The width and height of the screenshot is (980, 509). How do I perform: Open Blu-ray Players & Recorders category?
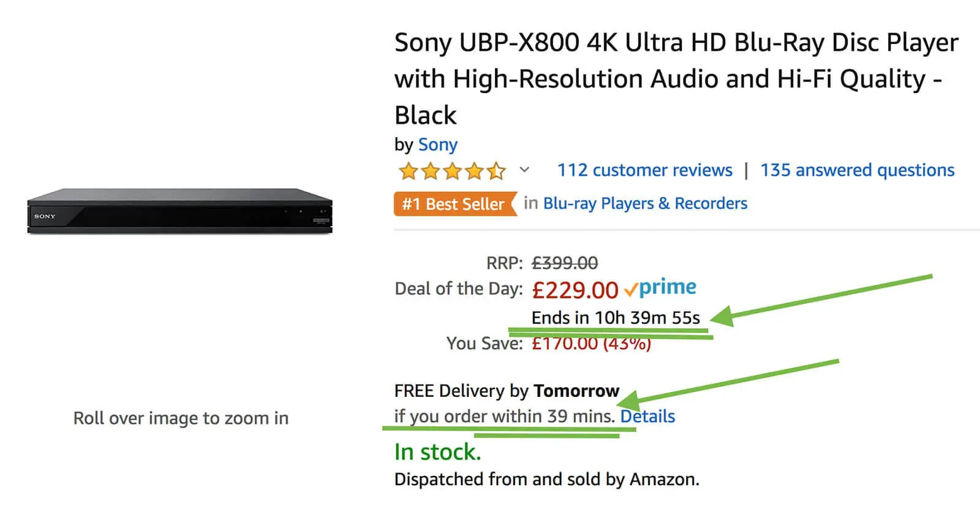(x=645, y=203)
